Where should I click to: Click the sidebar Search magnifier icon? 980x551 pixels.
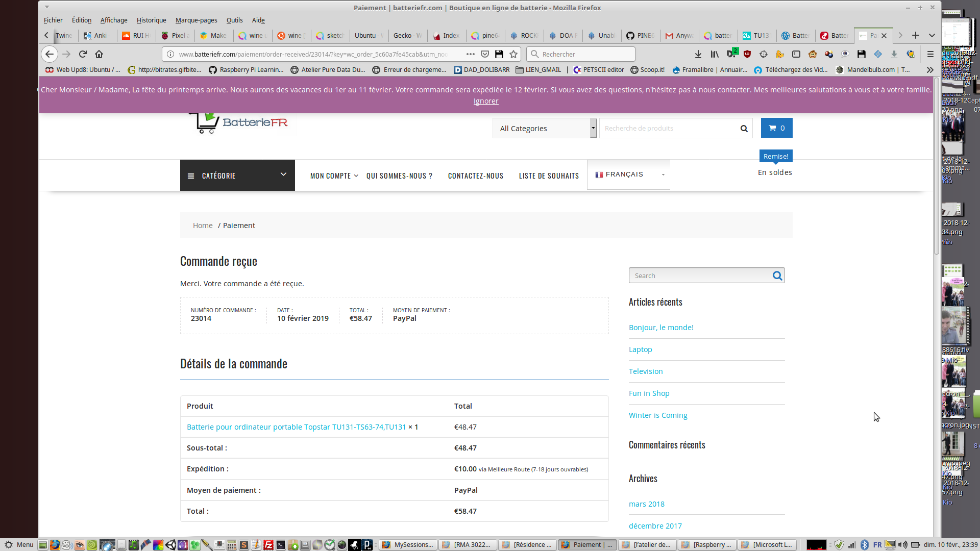pos(777,275)
